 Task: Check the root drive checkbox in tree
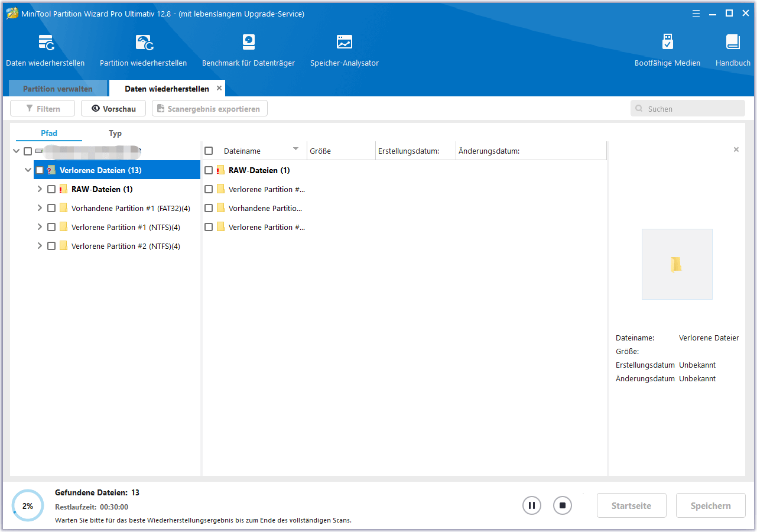(x=28, y=151)
